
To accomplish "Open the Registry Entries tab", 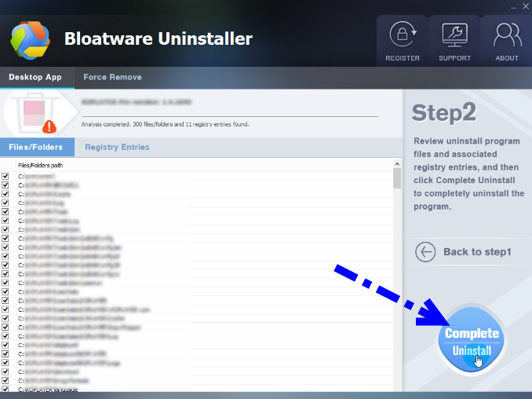I will 117,147.
